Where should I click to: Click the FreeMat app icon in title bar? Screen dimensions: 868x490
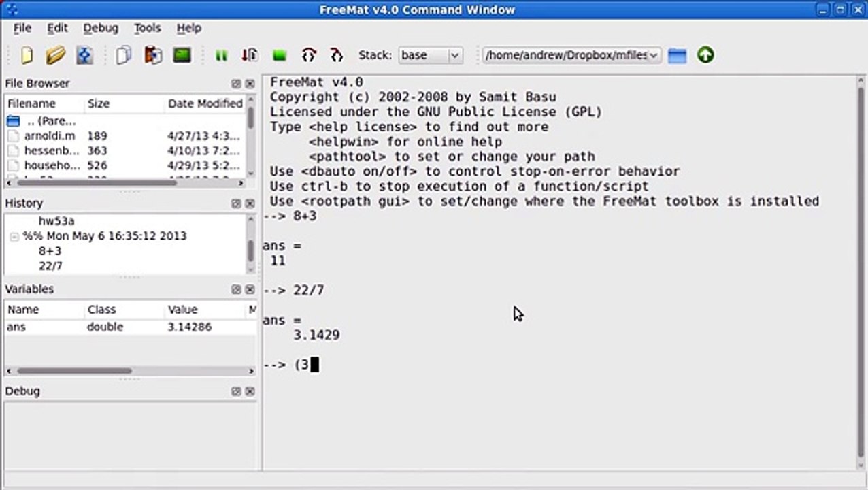click(x=11, y=10)
